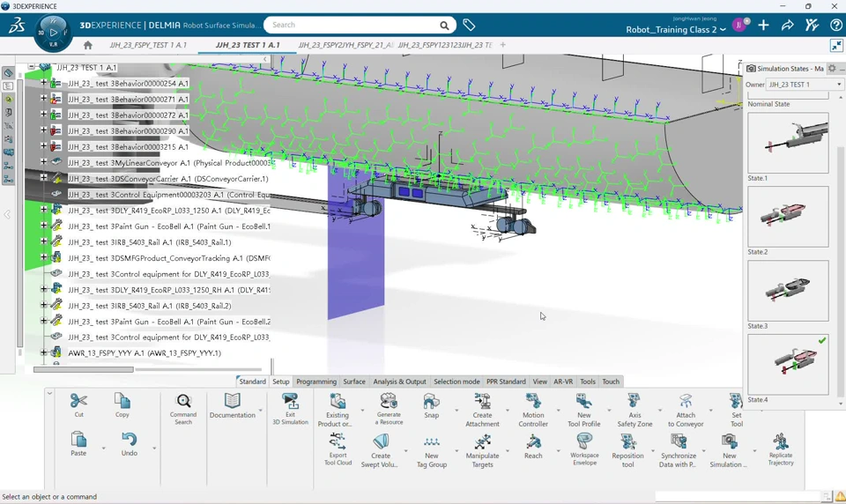Open the JJH_23_FSPY_TEST 1 A.1 document tab
This screenshot has height=504, width=846.
pyautogui.click(x=148, y=45)
